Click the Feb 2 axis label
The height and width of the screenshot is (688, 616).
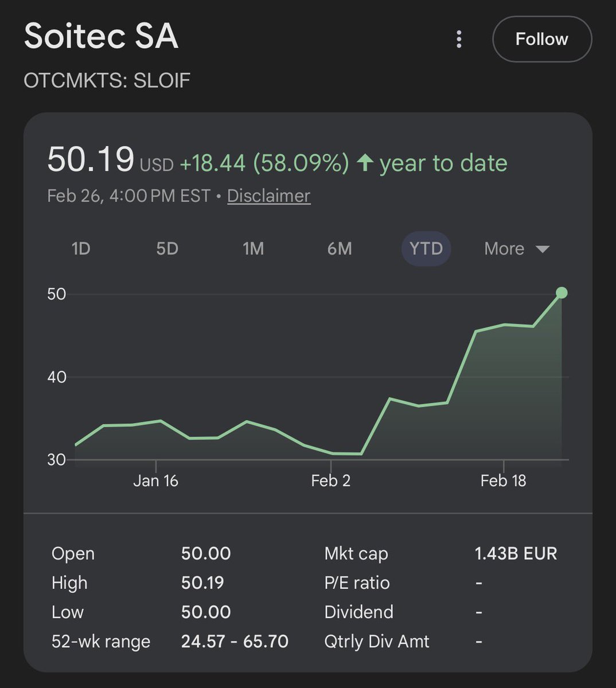330,480
